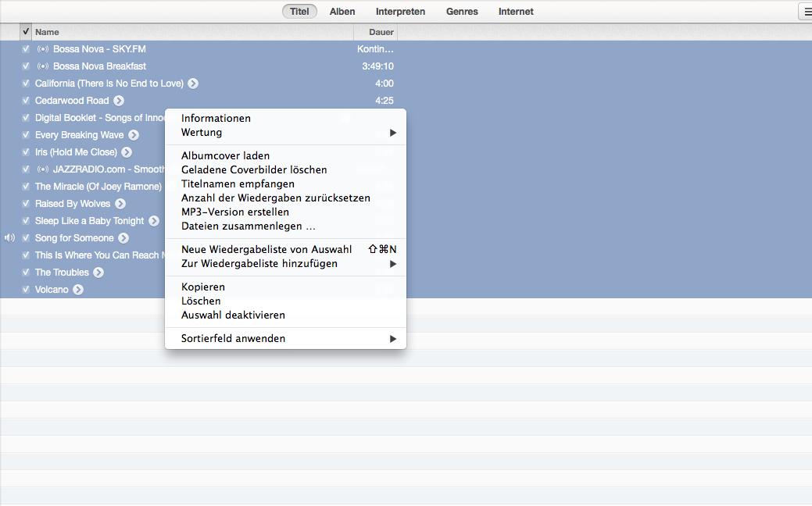
Task: Uncheck Bossa Nova - SKY.FM checkbox
Action: (25, 49)
